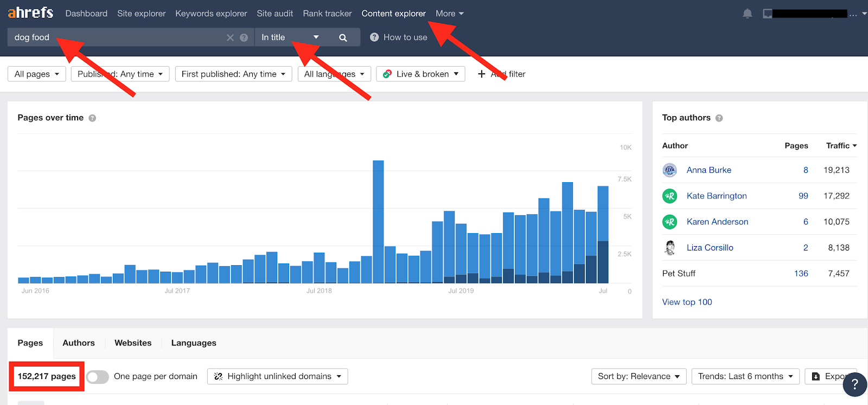
Task: Click Pet Stuff pages count 136
Action: click(x=801, y=274)
